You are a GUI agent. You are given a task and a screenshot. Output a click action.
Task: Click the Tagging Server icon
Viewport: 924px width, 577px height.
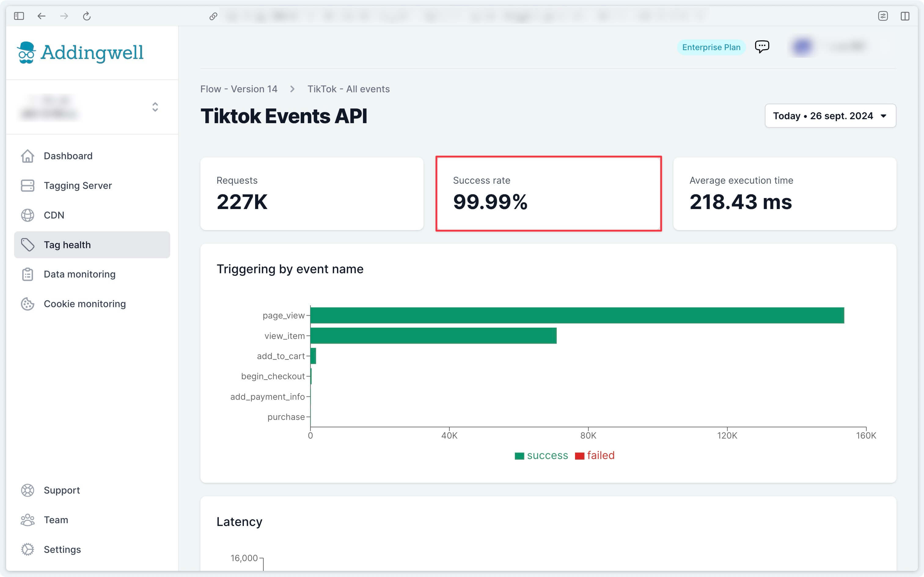click(28, 186)
